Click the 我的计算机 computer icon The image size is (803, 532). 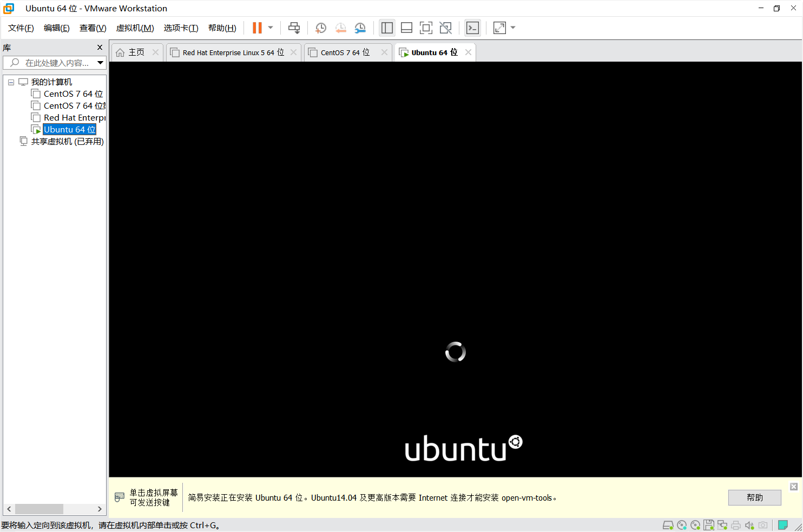pyautogui.click(x=23, y=82)
